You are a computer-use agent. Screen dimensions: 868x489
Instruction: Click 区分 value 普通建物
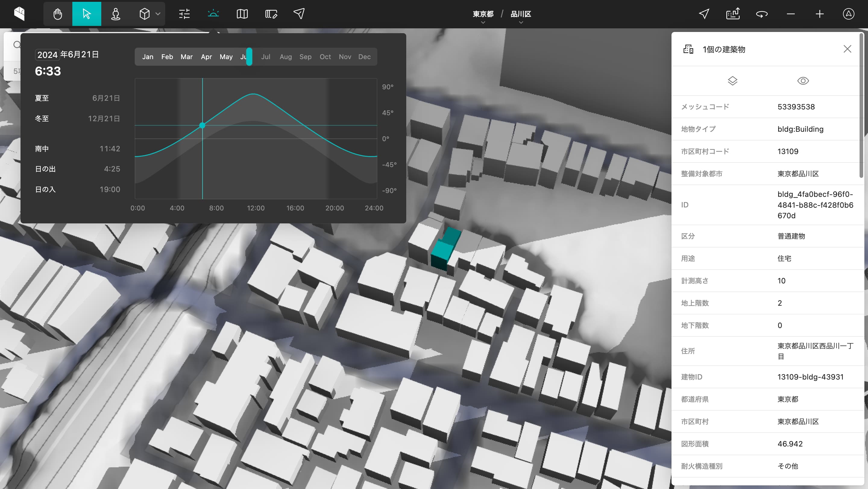(791, 236)
